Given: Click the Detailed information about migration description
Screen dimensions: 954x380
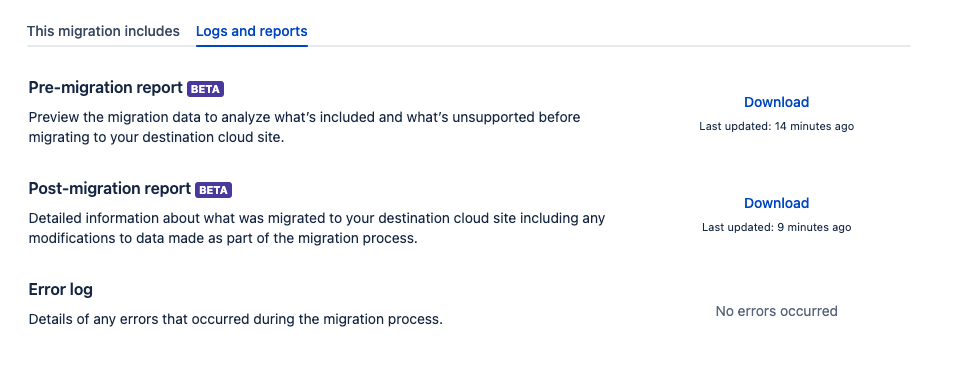Looking at the screenshot, I should pyautogui.click(x=317, y=228).
